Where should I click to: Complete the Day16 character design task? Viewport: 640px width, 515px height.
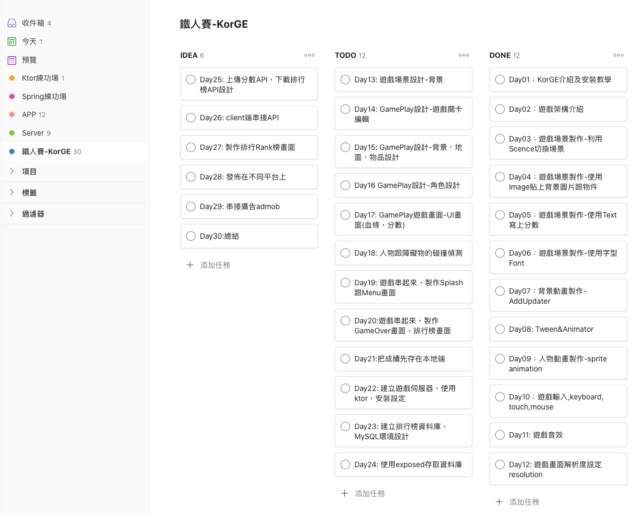[x=345, y=185]
